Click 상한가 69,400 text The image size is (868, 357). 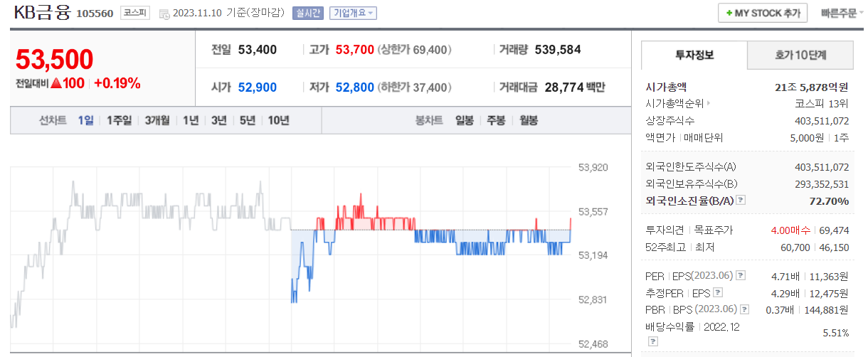(x=415, y=50)
